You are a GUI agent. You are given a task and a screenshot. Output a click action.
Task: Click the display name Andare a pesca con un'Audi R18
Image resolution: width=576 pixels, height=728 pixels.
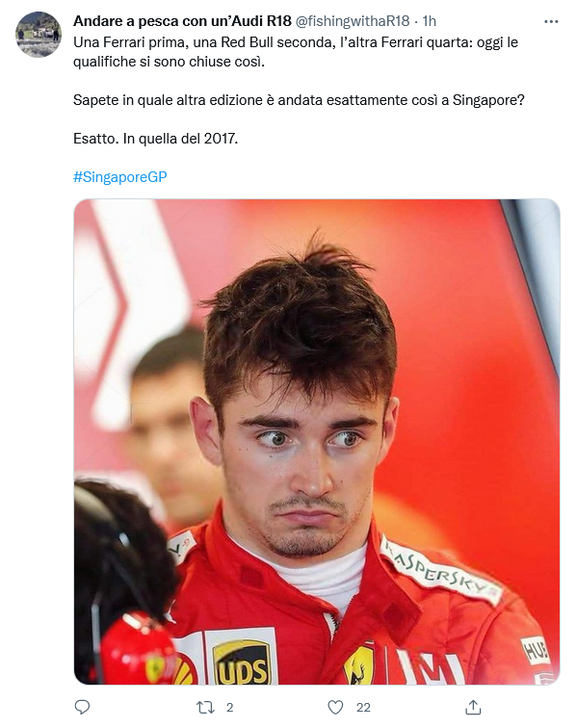182,21
